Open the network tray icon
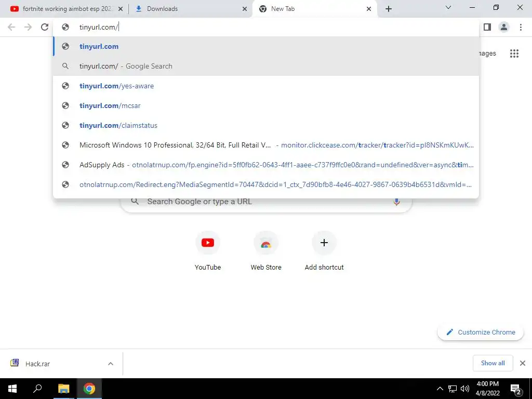This screenshot has width=532, height=399. [453, 389]
